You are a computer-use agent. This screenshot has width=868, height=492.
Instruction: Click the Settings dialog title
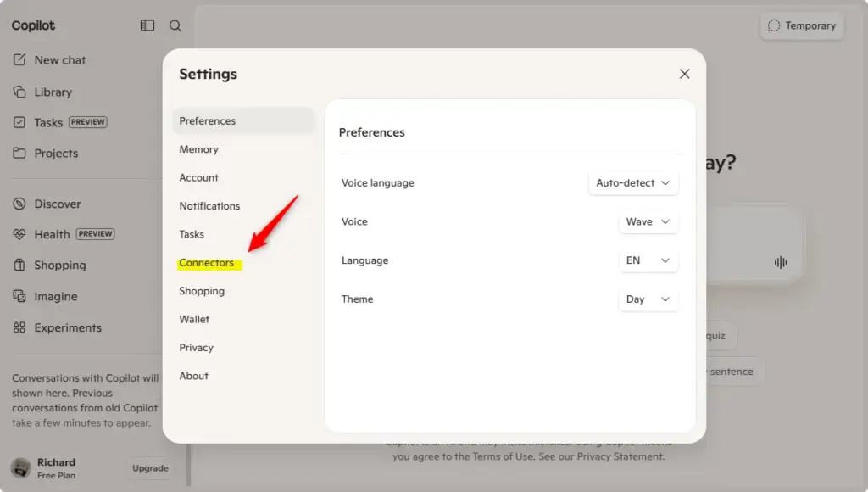pos(209,75)
